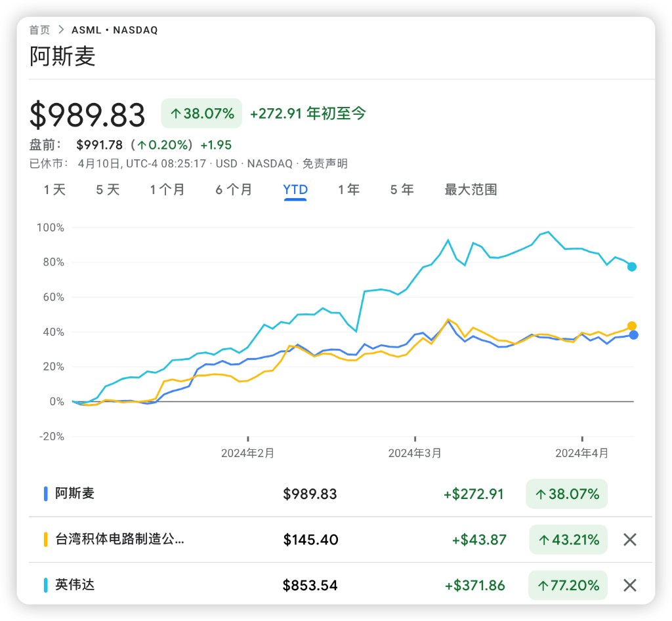Remove 台湾积体电路制造 comparison with its X

tap(629, 540)
